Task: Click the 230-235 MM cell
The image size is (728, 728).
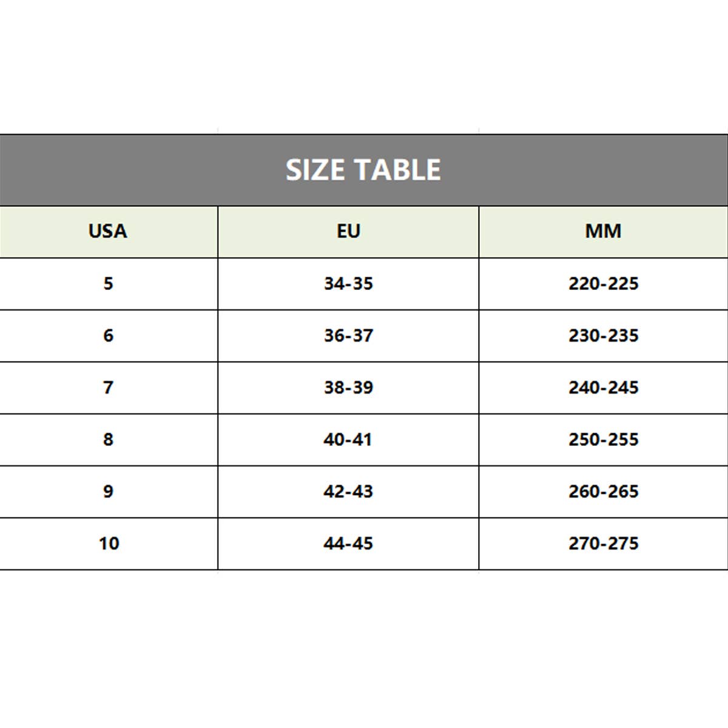Action: pos(603,335)
